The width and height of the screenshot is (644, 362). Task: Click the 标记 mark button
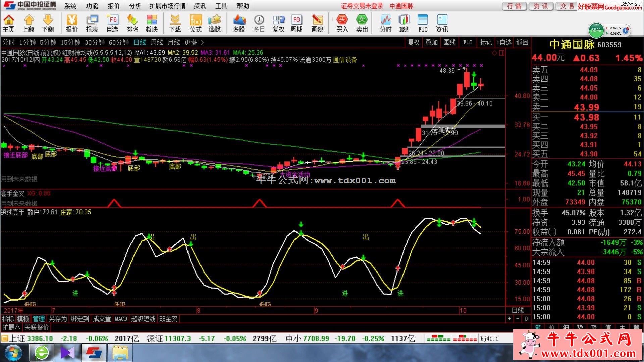tap(486, 42)
